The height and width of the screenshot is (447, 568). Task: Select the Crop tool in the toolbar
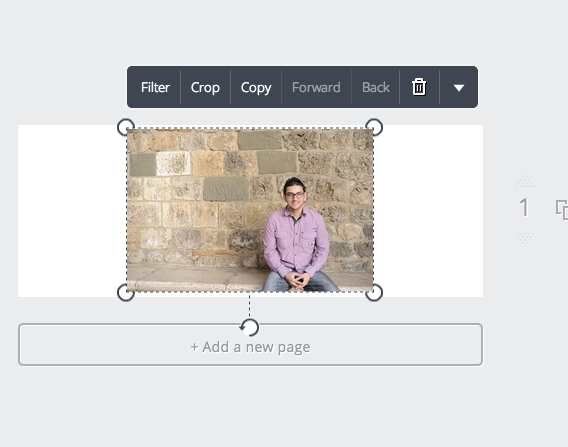[205, 87]
